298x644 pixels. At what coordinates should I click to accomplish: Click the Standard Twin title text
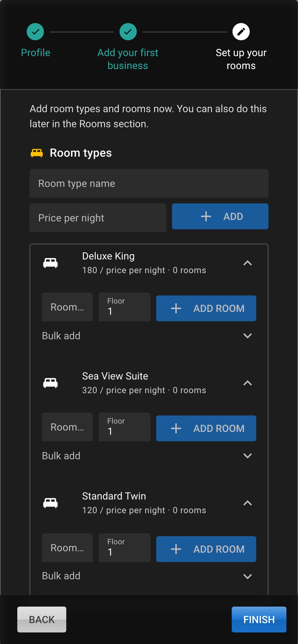point(114,496)
